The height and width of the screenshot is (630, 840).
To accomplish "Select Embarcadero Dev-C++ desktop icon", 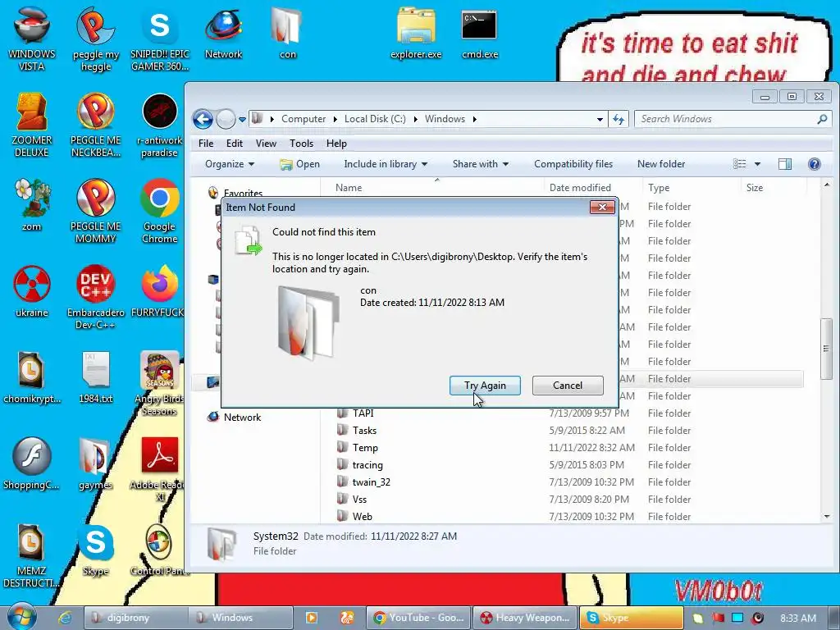I will pyautogui.click(x=95, y=297).
